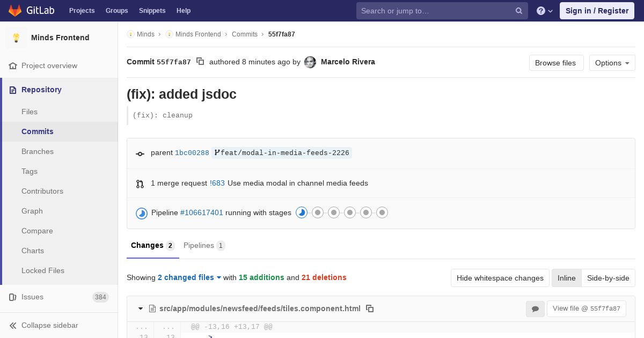Viewport: 644px width, 338px height.
Task: Click branch link feat/modal-in-media-feeds-2226
Action: [x=285, y=153]
